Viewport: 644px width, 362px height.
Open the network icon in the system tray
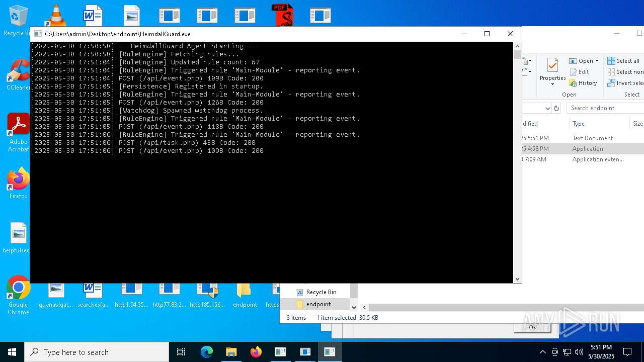[567, 352]
